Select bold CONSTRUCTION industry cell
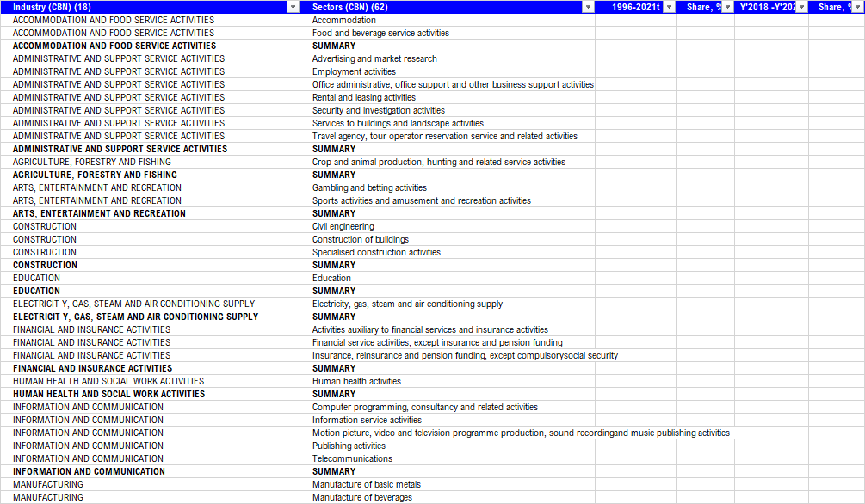This screenshot has height=504, width=865. [x=150, y=265]
